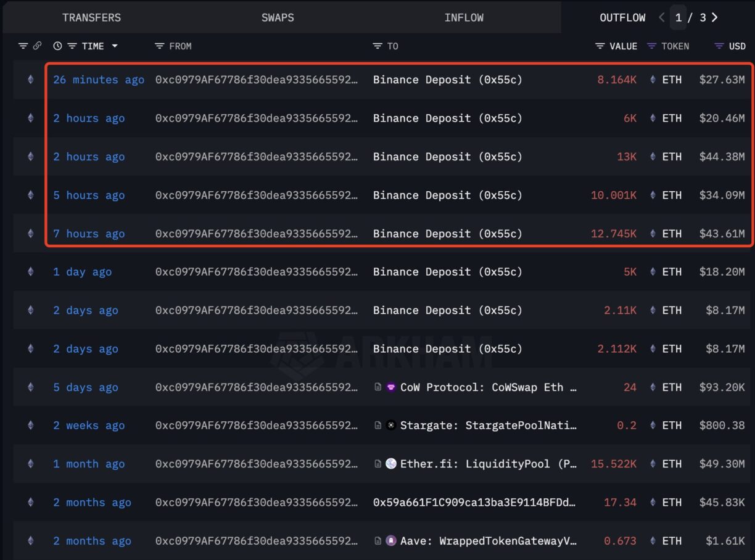Open the filter icon next to TIME column
This screenshot has width=755, height=560.
(72, 46)
